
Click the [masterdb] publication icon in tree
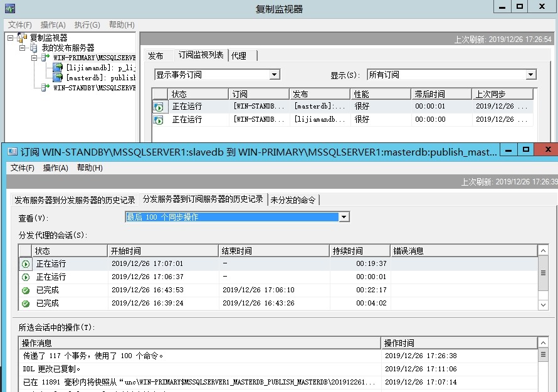[58, 78]
